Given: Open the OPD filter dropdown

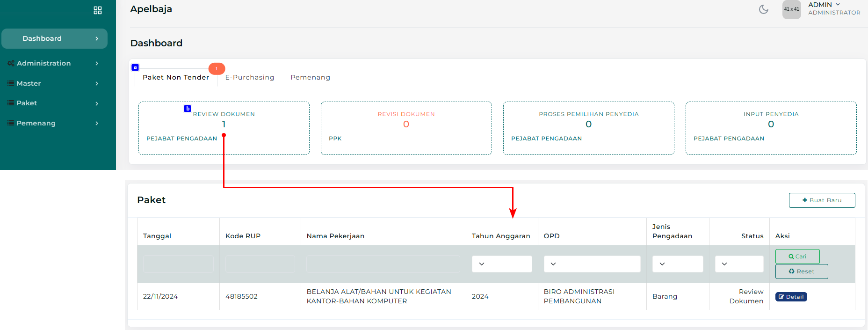Looking at the screenshot, I should click(592, 264).
